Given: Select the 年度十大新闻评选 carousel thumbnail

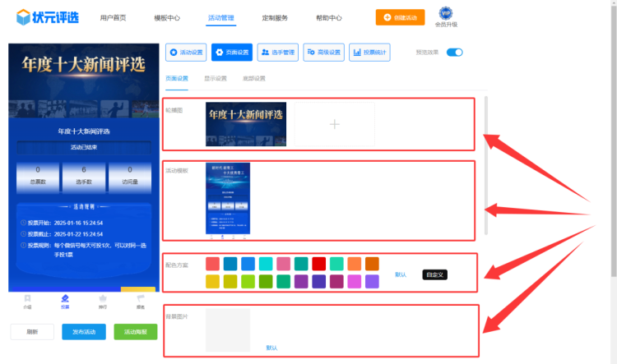Looking at the screenshot, I should (x=246, y=124).
